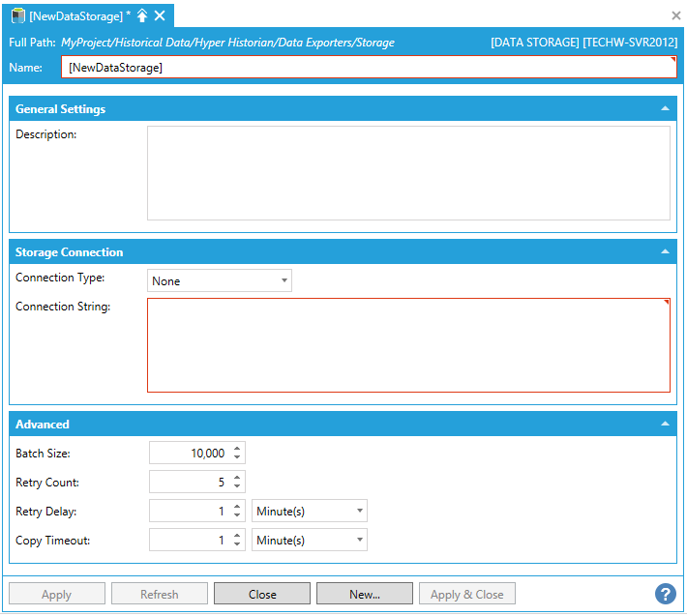Click the New... button
Viewport: 687px width, 616px height.
[x=364, y=594]
